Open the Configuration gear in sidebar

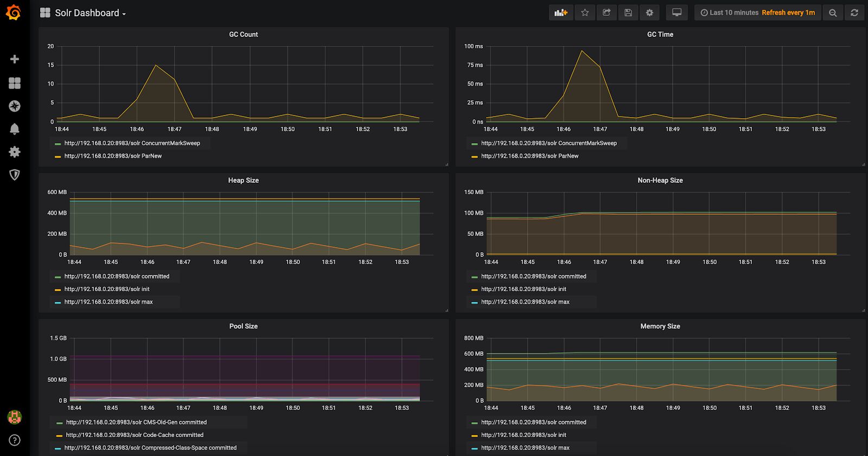coord(15,152)
